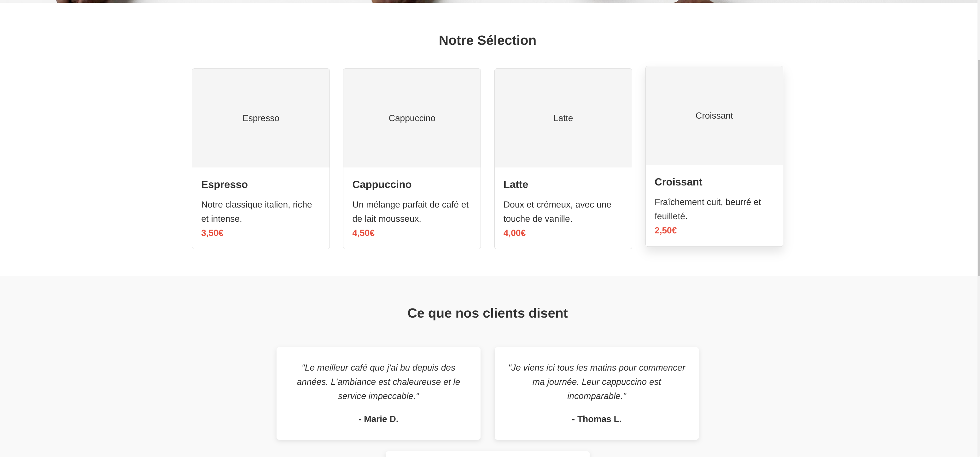Select the Latte product title
The height and width of the screenshot is (457, 980).
click(516, 185)
